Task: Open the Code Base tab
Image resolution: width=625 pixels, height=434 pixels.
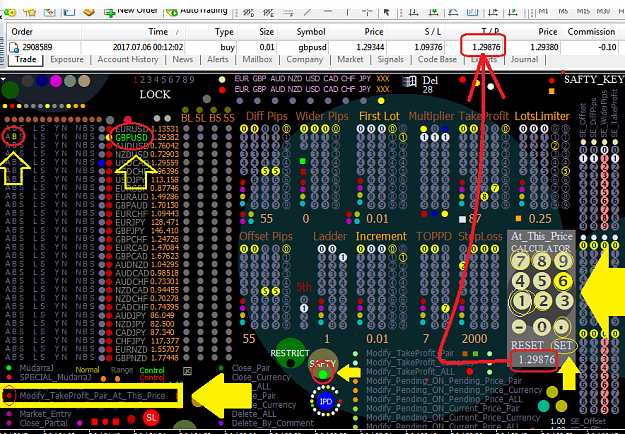Action: (437, 59)
